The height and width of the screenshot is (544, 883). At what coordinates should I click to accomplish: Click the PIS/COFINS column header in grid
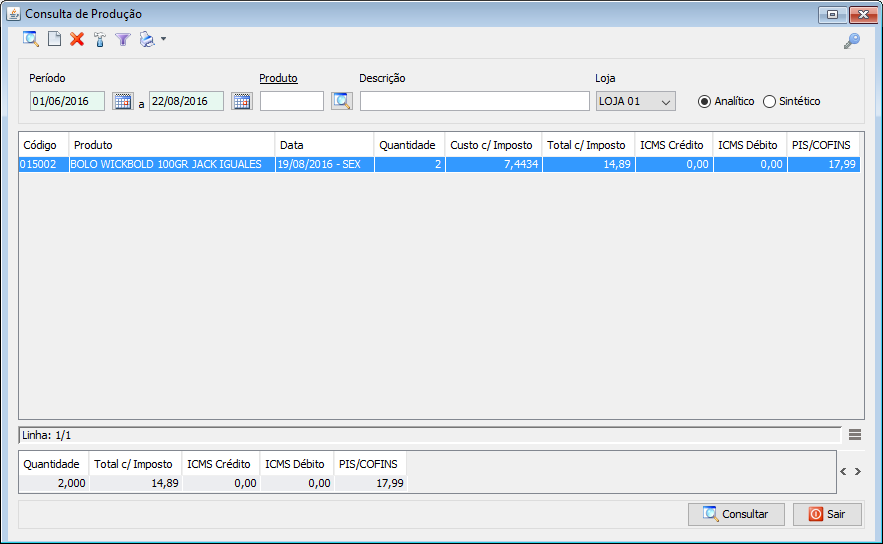(822, 145)
